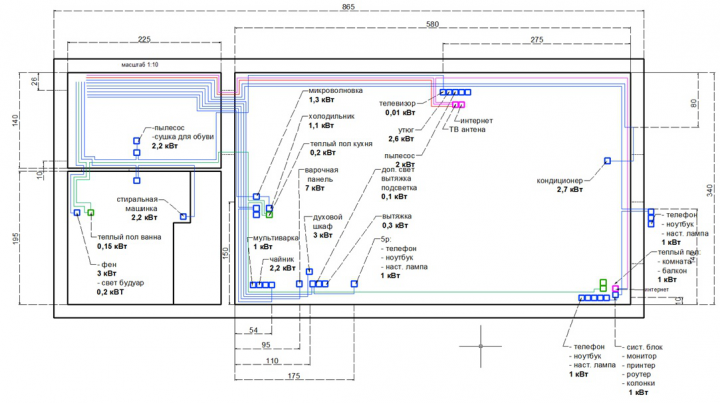Click the "микроволновка" label

(x=336, y=90)
